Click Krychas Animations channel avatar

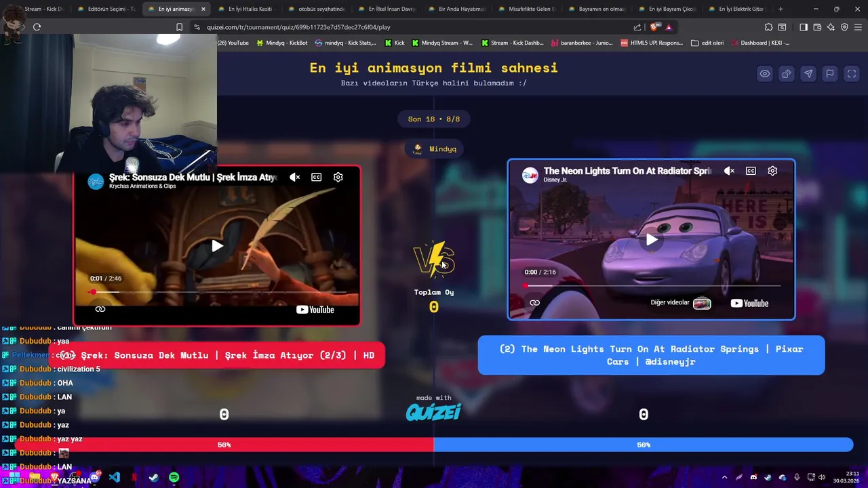click(96, 181)
